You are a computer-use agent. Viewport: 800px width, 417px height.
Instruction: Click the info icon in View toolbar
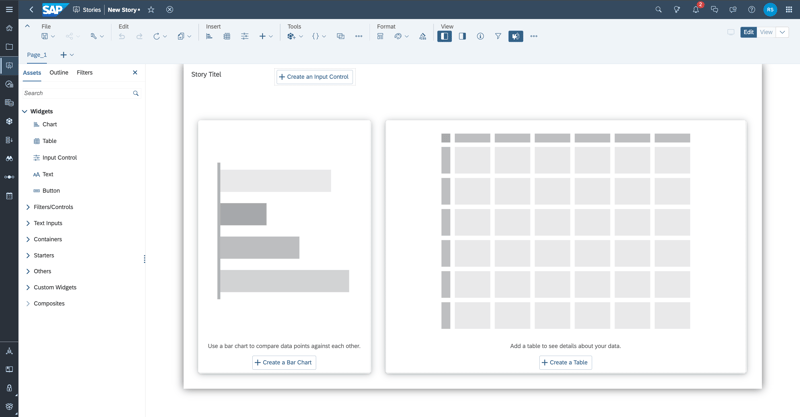(480, 36)
